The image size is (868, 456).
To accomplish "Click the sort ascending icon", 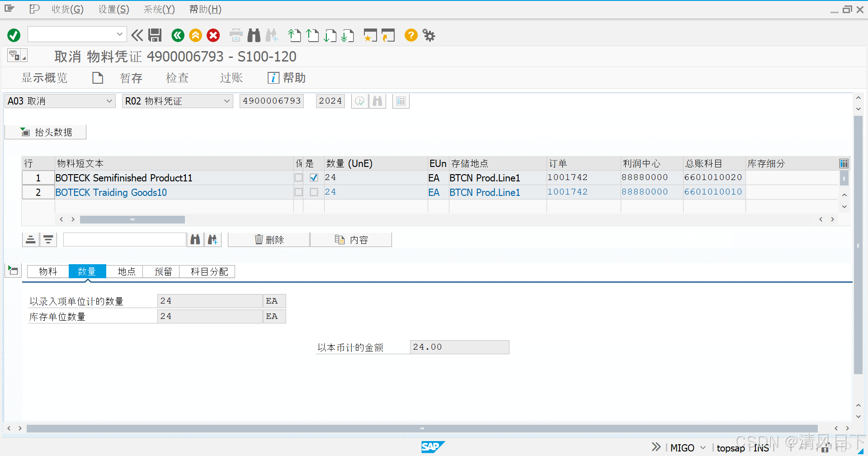I will point(31,239).
